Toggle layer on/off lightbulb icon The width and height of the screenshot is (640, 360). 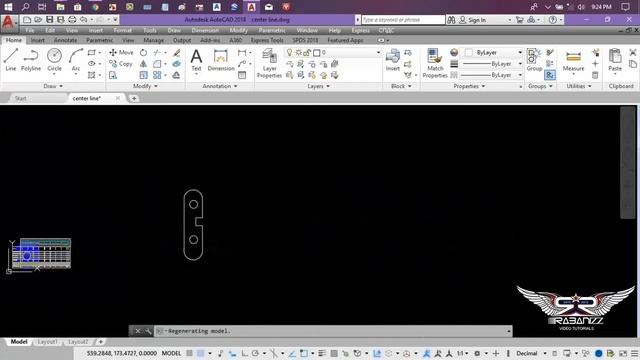289,53
